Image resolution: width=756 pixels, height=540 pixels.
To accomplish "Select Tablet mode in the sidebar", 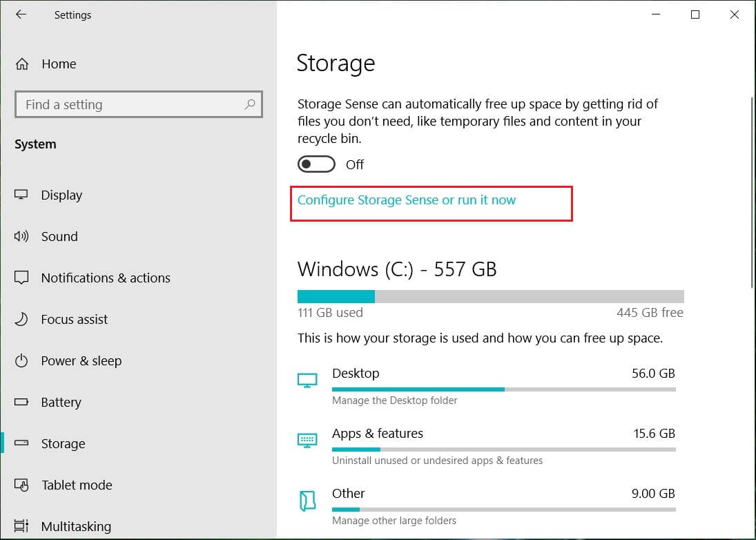I will [x=77, y=485].
